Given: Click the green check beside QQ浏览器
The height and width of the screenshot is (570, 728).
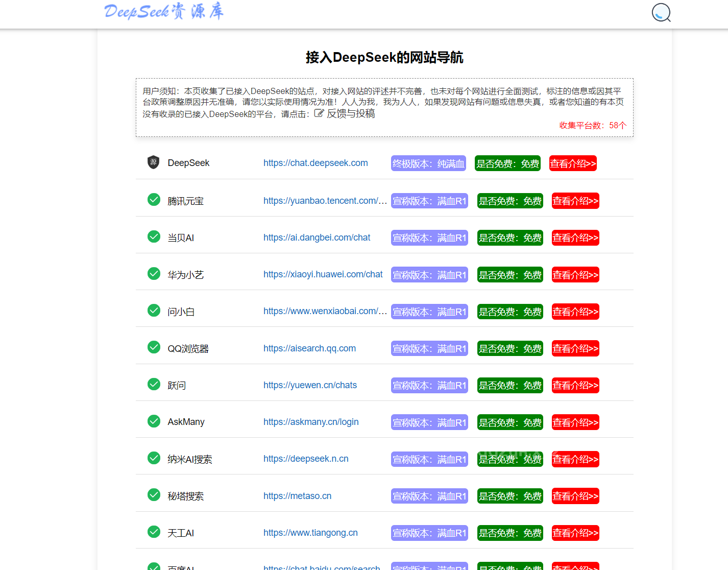Looking at the screenshot, I should pos(154,347).
